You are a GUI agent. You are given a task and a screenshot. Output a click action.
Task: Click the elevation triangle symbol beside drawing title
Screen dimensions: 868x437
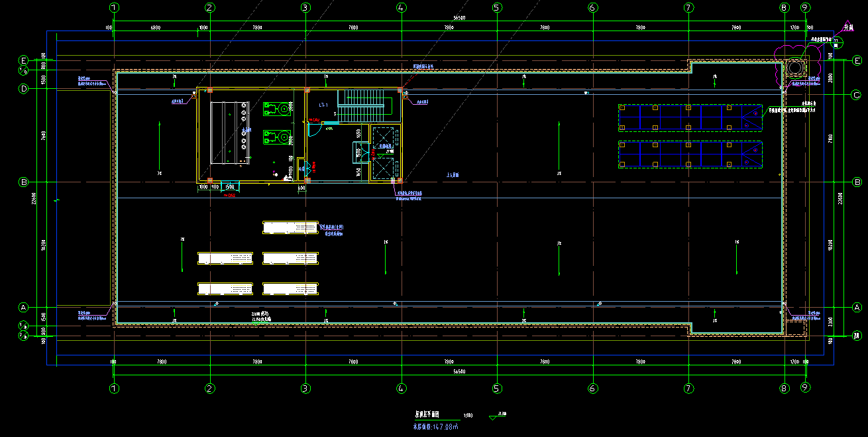492,418
